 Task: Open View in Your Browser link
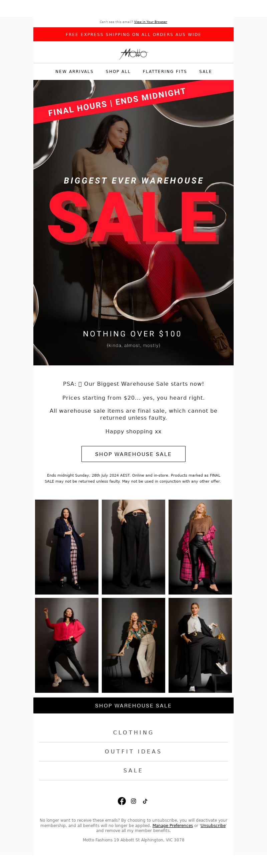pos(151,22)
